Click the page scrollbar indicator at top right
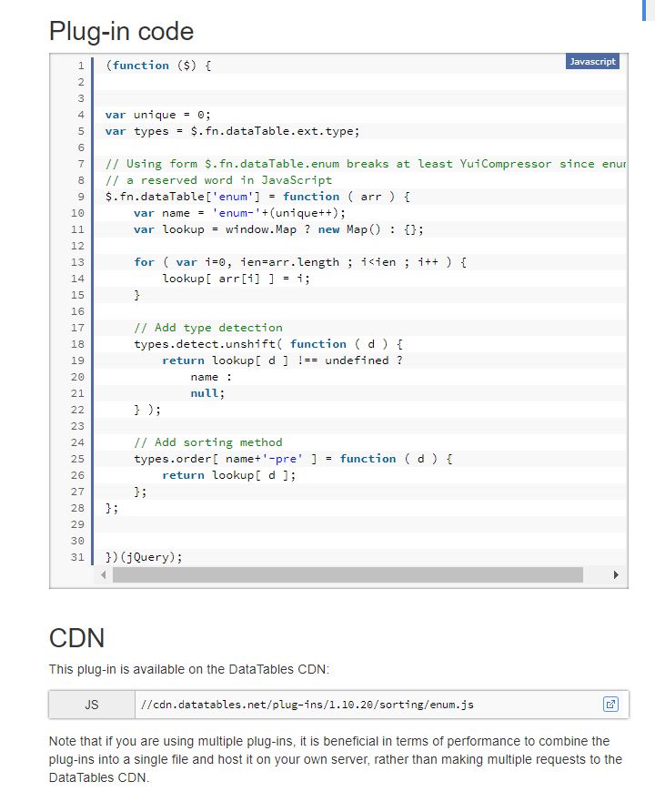The width and height of the screenshot is (655, 812). pos(644,10)
